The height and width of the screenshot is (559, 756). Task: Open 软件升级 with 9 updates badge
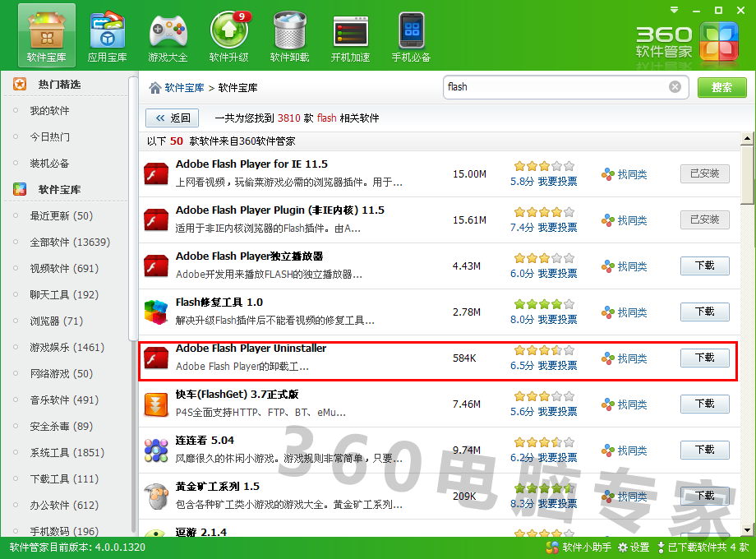pyautogui.click(x=229, y=35)
